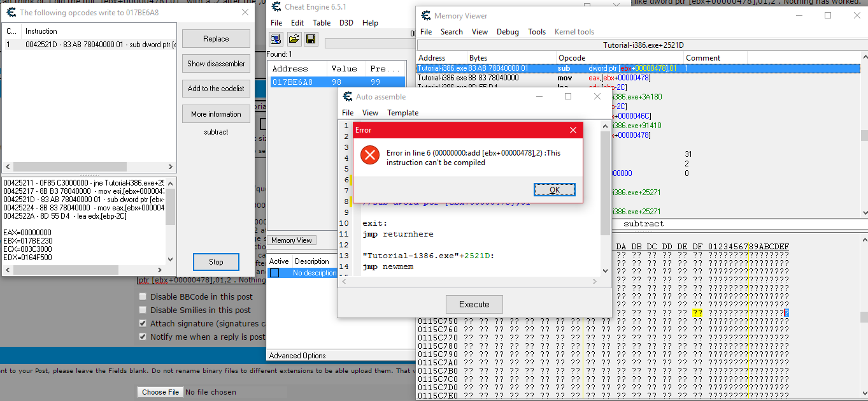Screen dimensions: 868x401
Task: Open File menu in Memory Viewer
Action: click(426, 32)
